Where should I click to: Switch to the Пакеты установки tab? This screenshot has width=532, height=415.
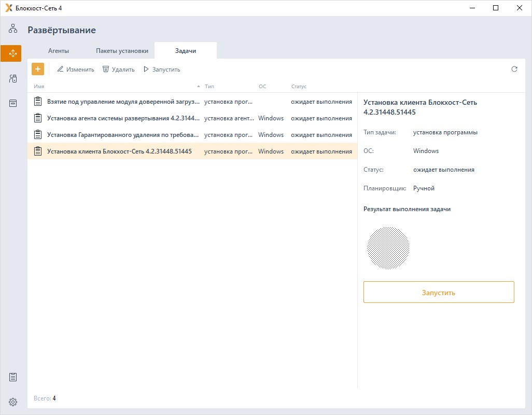point(122,51)
